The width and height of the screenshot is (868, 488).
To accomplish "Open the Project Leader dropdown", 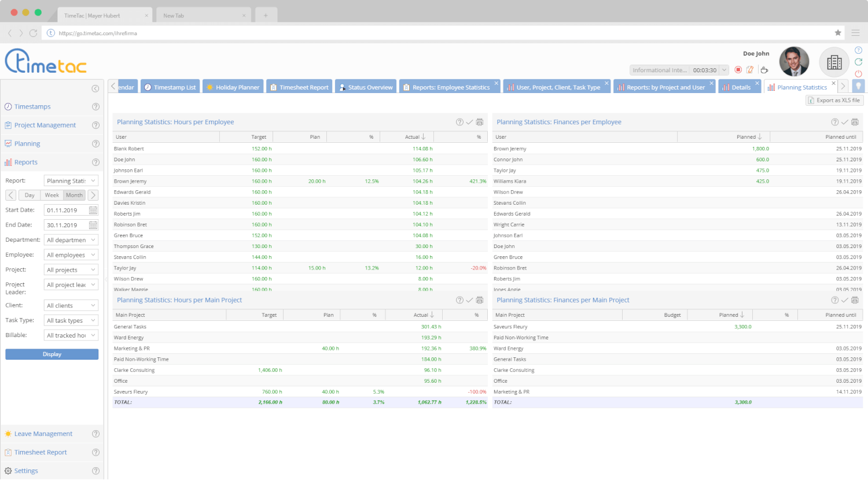I will pos(71,284).
